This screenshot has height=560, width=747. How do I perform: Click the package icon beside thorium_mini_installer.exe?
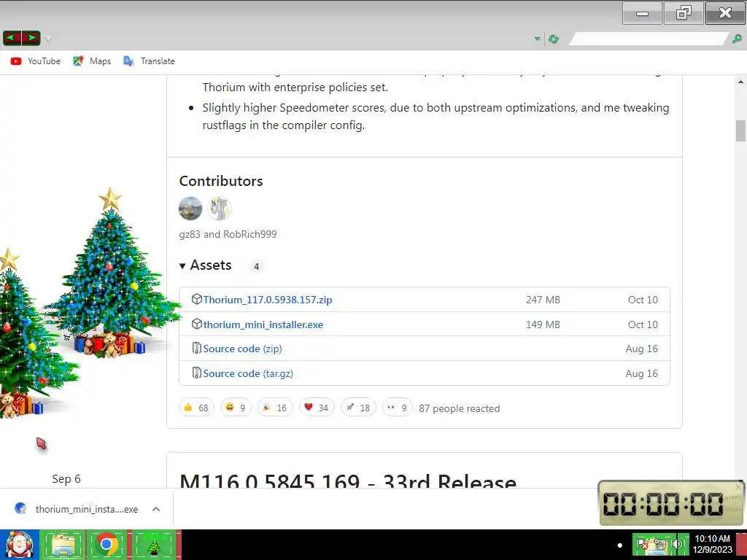tap(197, 324)
